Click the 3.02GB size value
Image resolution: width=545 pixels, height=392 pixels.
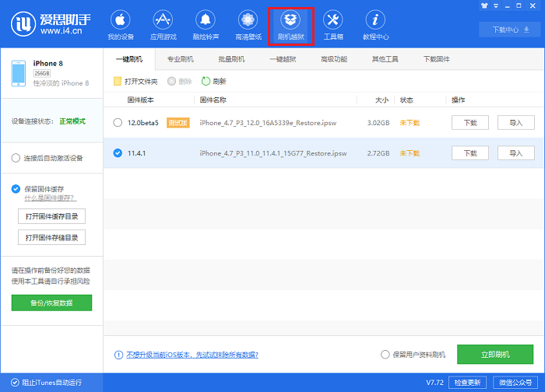coord(378,123)
